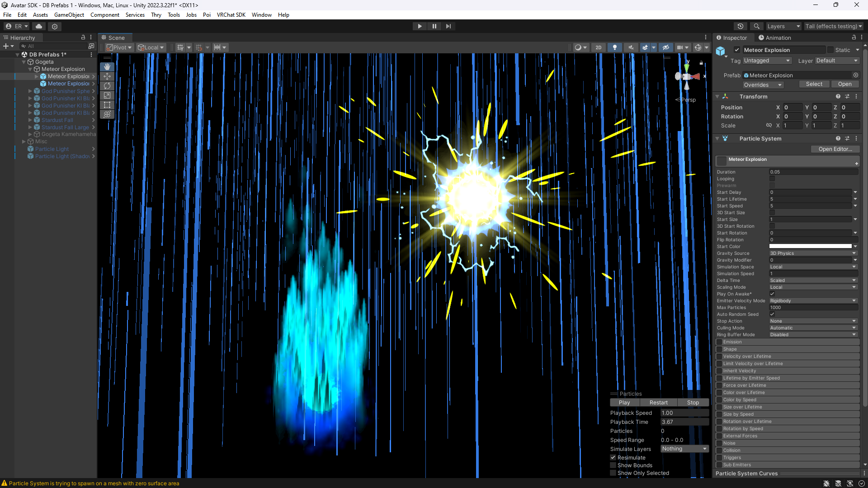The image size is (868, 488).
Task: Open the Simulation Space dropdown
Action: tap(812, 267)
